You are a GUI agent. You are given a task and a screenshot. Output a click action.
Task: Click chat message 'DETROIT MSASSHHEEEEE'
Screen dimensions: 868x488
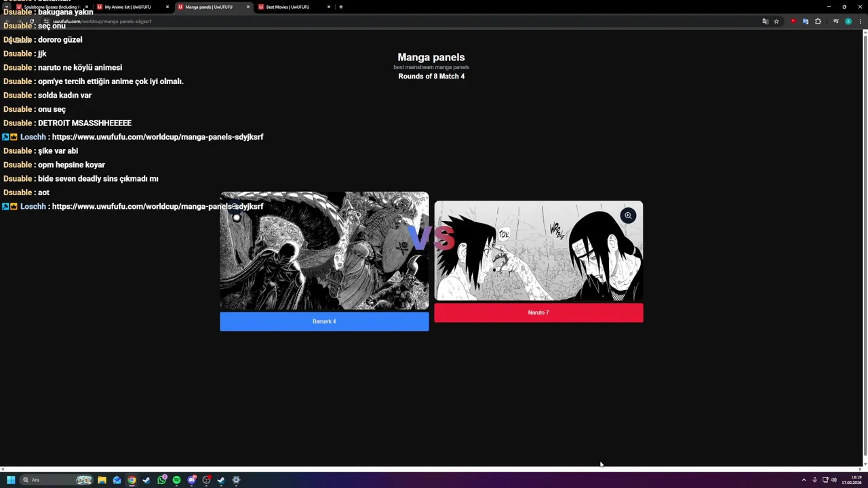[85, 123]
